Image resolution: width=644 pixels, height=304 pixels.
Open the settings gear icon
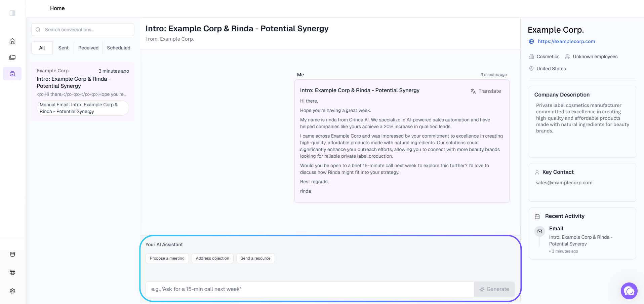coord(12,291)
